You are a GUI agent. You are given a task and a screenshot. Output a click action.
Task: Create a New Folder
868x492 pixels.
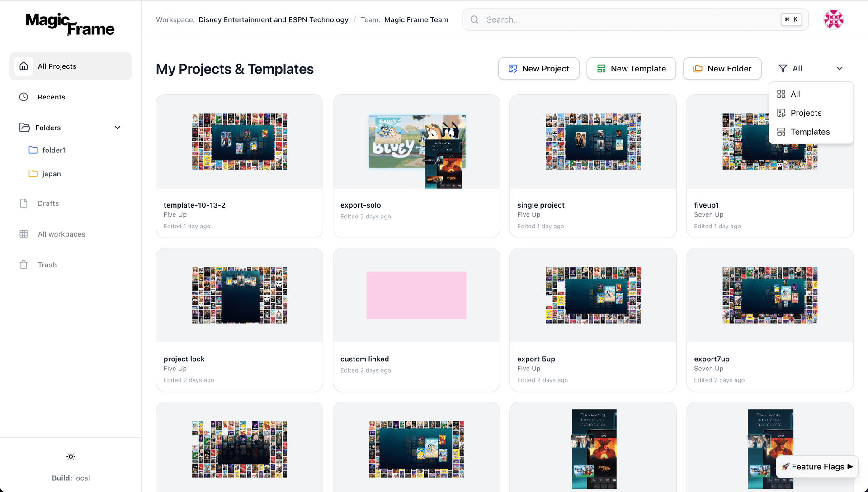pyautogui.click(x=722, y=69)
